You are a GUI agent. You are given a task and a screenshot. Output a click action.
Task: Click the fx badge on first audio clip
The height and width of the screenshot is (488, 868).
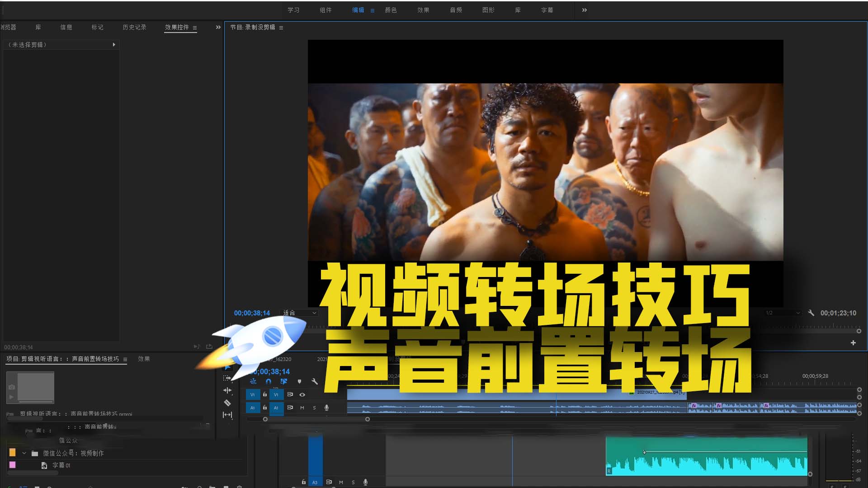click(694, 406)
